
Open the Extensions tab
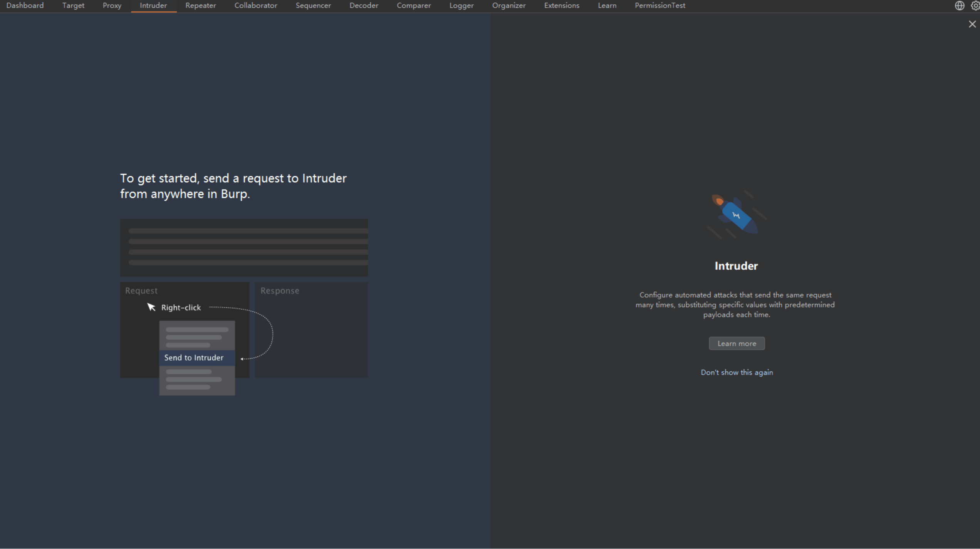point(562,5)
